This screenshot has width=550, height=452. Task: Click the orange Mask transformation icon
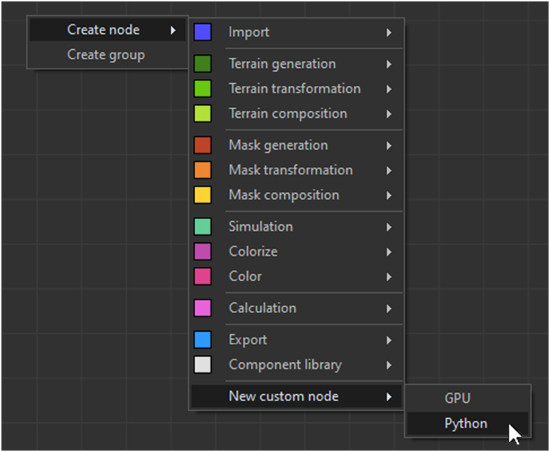(202, 170)
